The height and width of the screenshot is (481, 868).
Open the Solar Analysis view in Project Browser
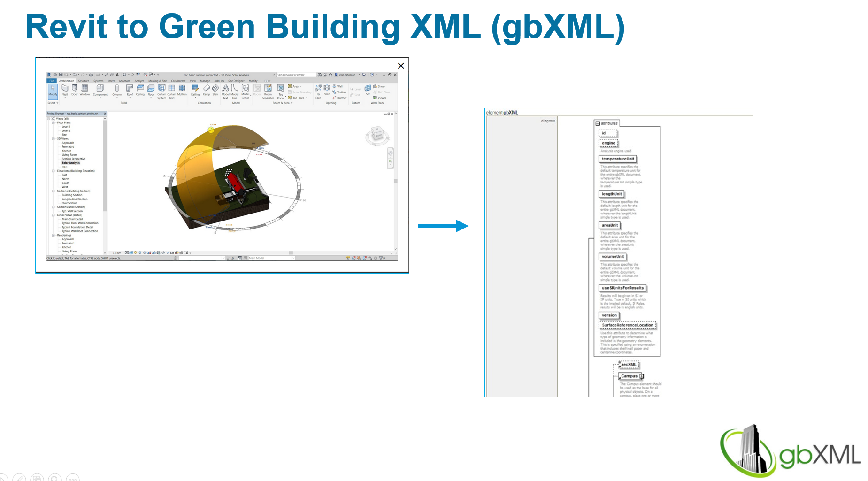[x=70, y=163]
